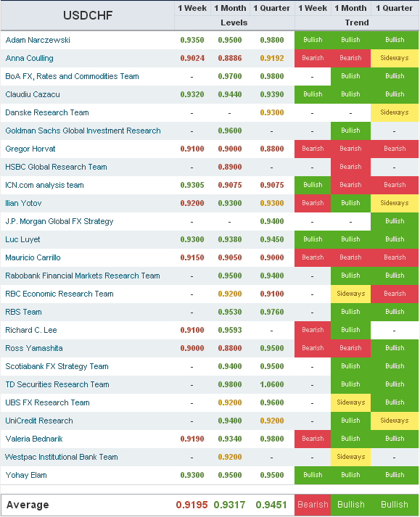The image size is (420, 517).
Task: Click UniCredit Research's Sideways quarter trend
Action: pyautogui.click(x=395, y=421)
